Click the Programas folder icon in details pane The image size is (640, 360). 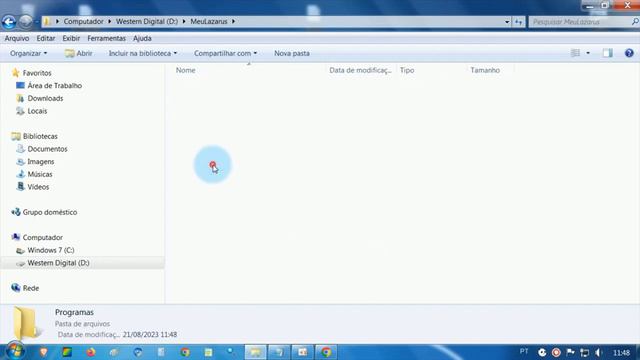tap(27, 323)
